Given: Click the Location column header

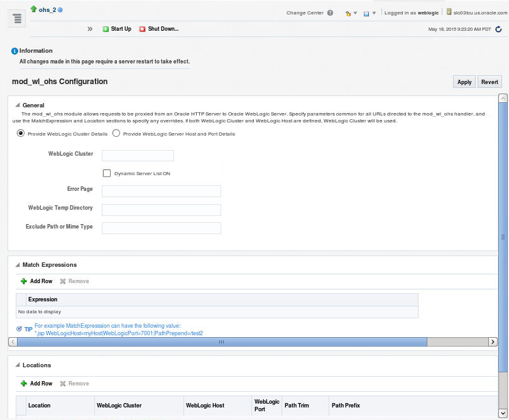Looking at the screenshot, I should [60, 406].
